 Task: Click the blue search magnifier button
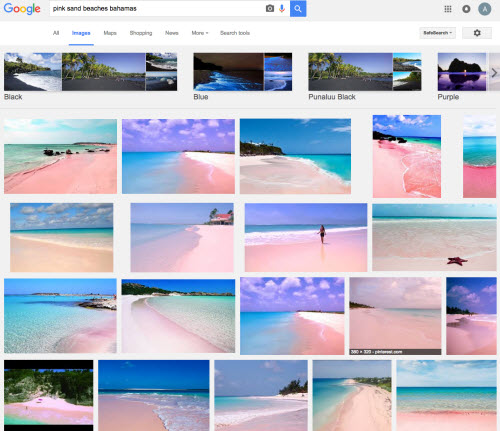click(298, 9)
